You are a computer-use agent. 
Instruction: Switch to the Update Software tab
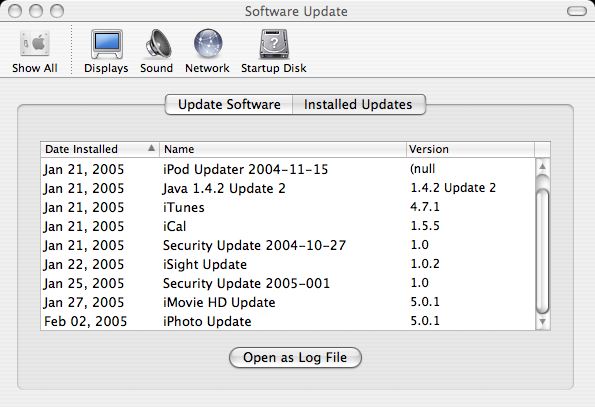pyautogui.click(x=229, y=104)
